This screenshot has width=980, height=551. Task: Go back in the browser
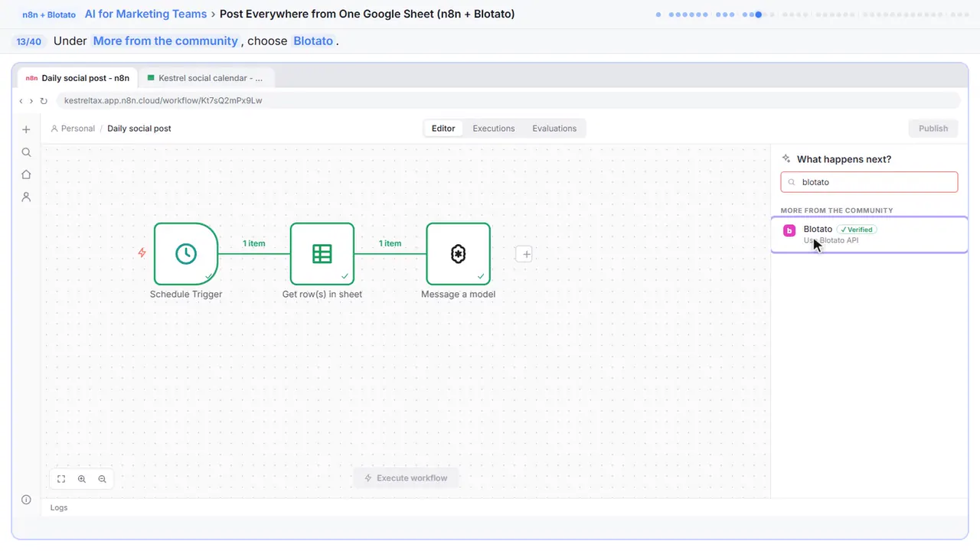[21, 101]
